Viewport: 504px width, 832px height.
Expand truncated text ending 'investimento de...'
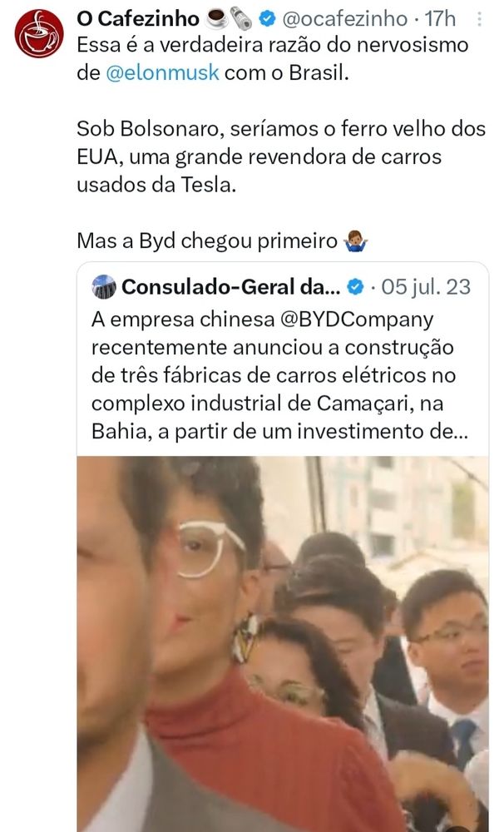(279, 431)
